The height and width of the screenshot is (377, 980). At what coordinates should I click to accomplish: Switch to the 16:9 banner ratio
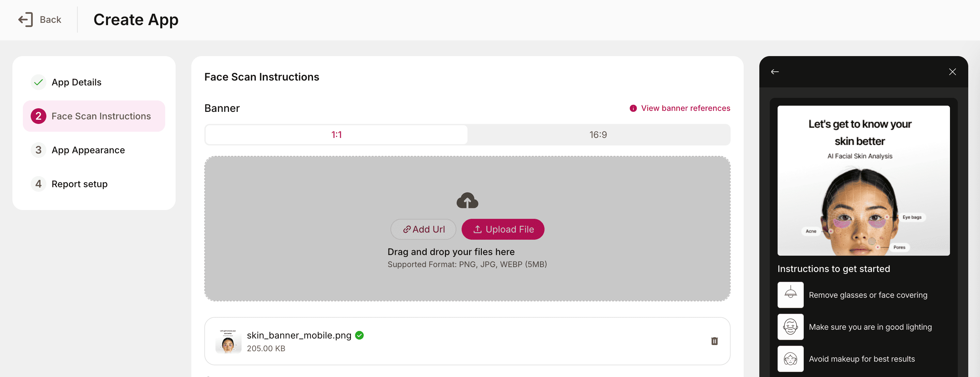pyautogui.click(x=598, y=135)
